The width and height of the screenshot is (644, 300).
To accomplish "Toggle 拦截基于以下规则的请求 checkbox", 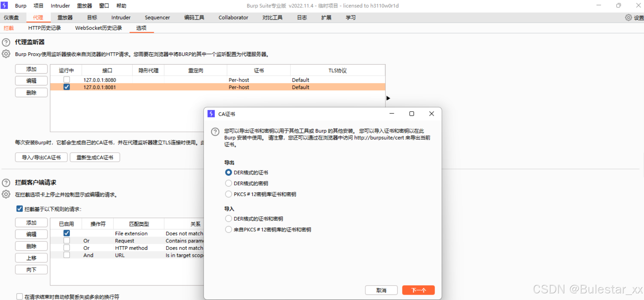I will point(20,209).
